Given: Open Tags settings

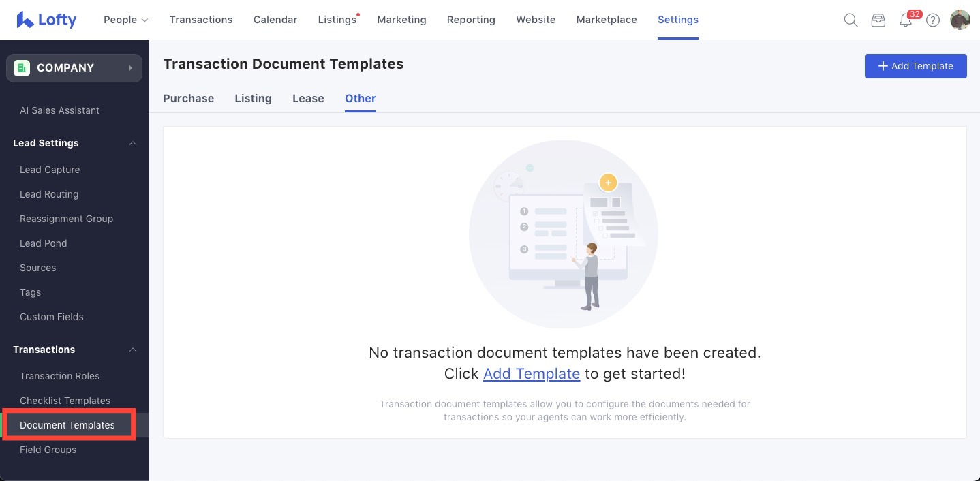Looking at the screenshot, I should pyautogui.click(x=31, y=292).
